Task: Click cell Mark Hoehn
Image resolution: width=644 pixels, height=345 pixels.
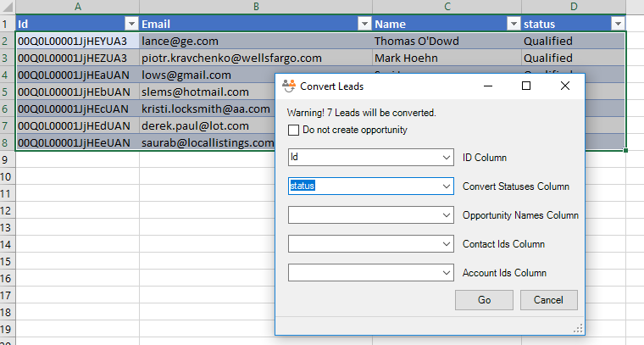Action: click(x=447, y=58)
